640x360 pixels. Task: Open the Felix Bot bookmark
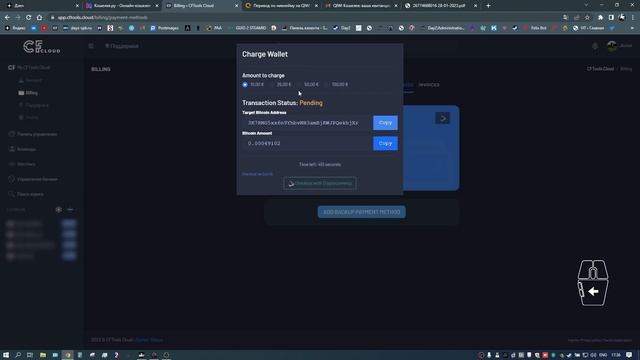pos(536,28)
